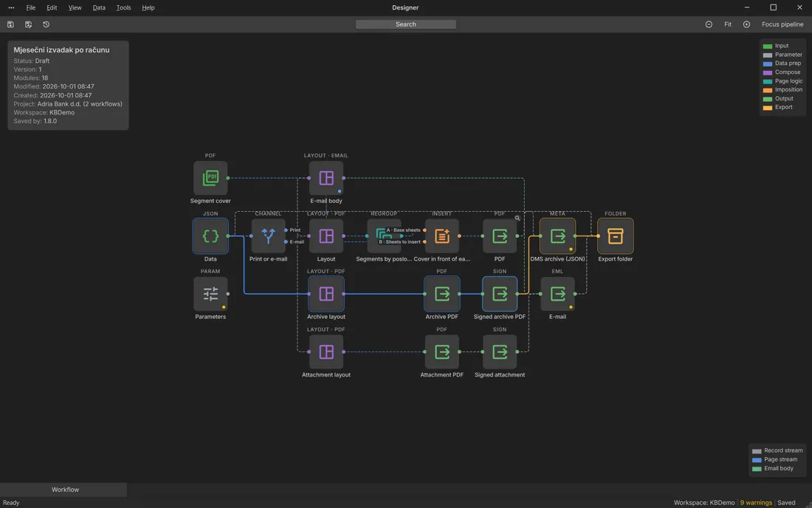Select the Cover in front insert node
Image resolution: width=812 pixels, height=508 pixels.
[441, 236]
